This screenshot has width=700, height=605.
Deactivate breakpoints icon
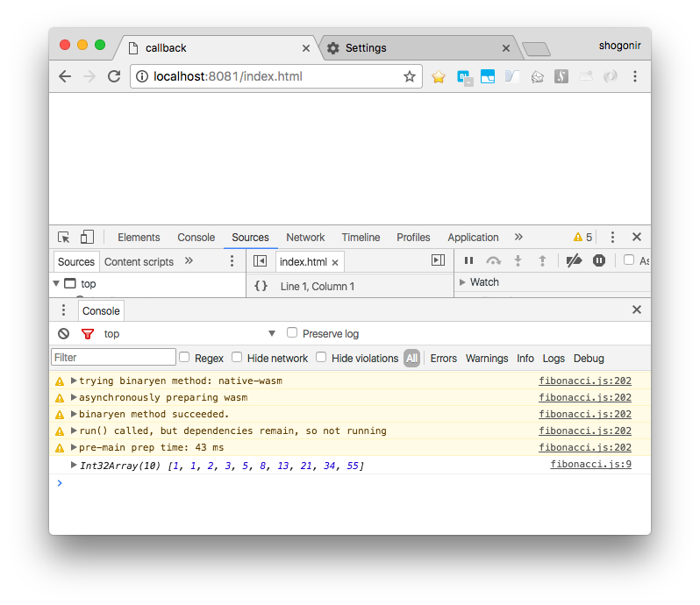tap(574, 260)
